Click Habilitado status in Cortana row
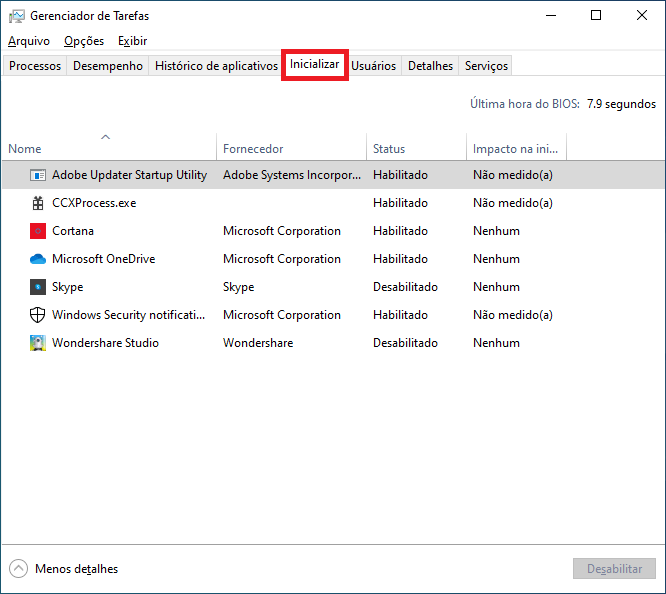 click(400, 231)
